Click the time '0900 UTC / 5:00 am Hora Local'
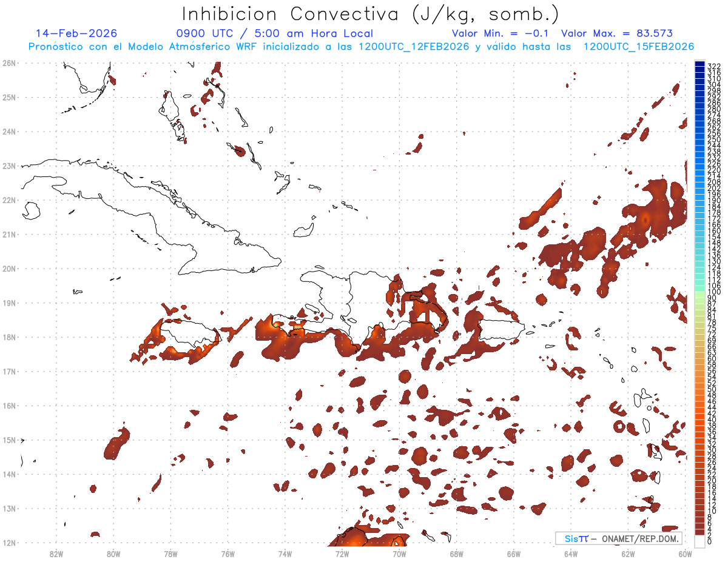The height and width of the screenshot is (562, 728). tap(275, 33)
